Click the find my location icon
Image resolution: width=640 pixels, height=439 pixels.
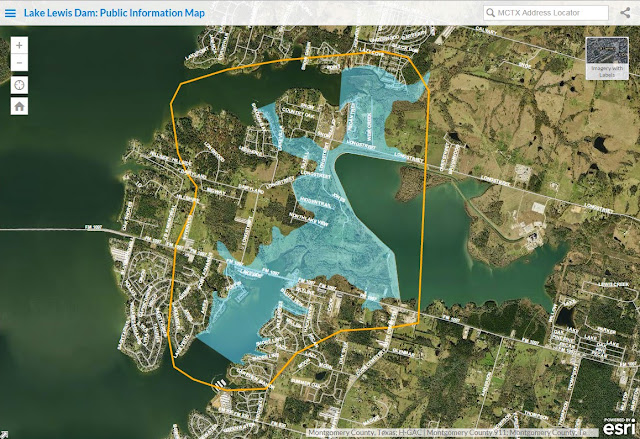19,85
